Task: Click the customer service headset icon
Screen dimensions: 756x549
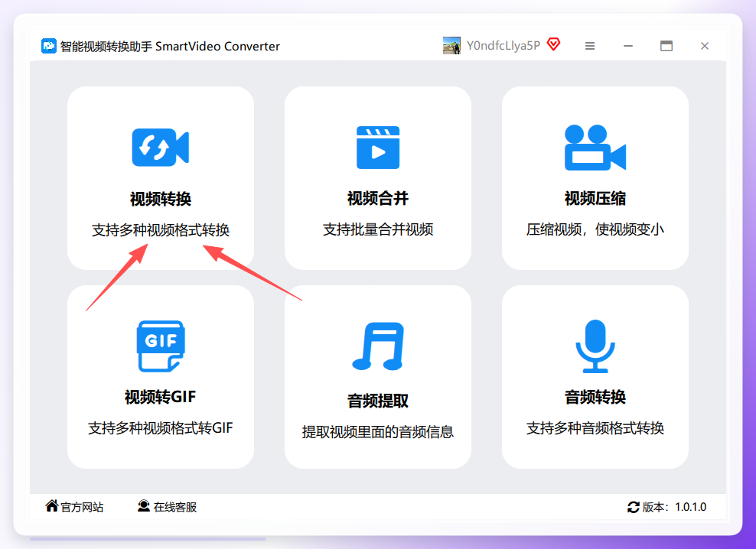Action: (144, 505)
